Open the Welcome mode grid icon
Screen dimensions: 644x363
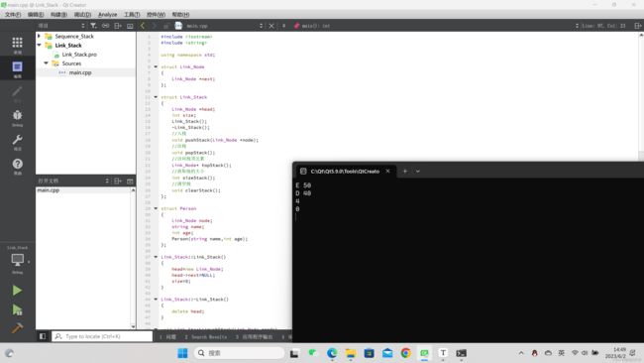[17, 43]
